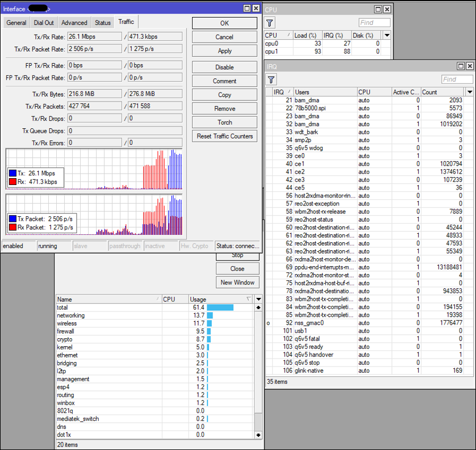Screen dimensions: 476x450
Task: Focus the Find field in IRQ window
Action: tap(457, 79)
